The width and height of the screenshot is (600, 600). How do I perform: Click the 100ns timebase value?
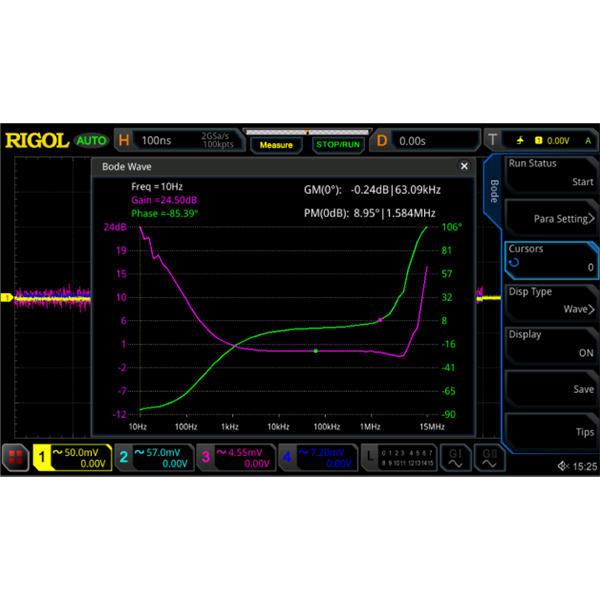tap(157, 140)
